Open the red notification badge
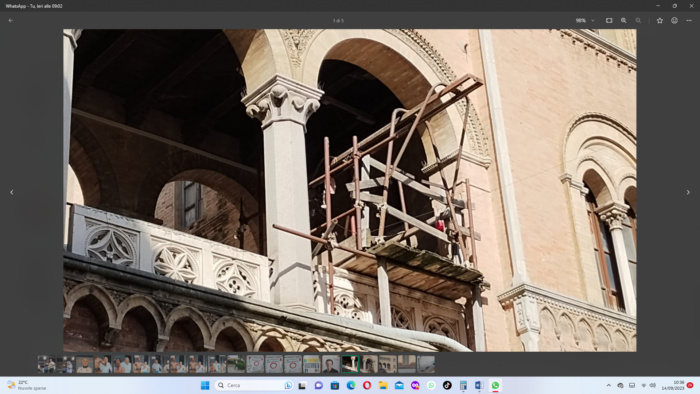Image resolution: width=700 pixels, height=394 pixels. pos(690,386)
